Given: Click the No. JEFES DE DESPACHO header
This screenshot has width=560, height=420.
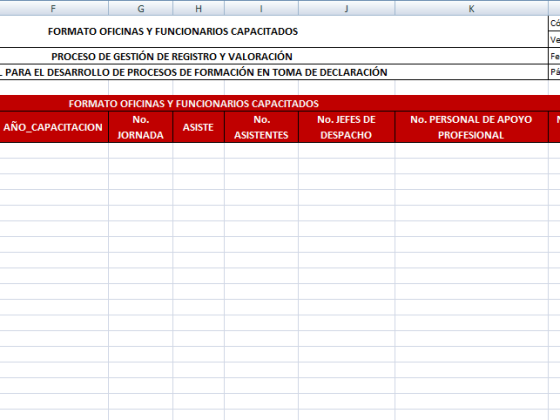Looking at the screenshot, I should pos(346,127).
